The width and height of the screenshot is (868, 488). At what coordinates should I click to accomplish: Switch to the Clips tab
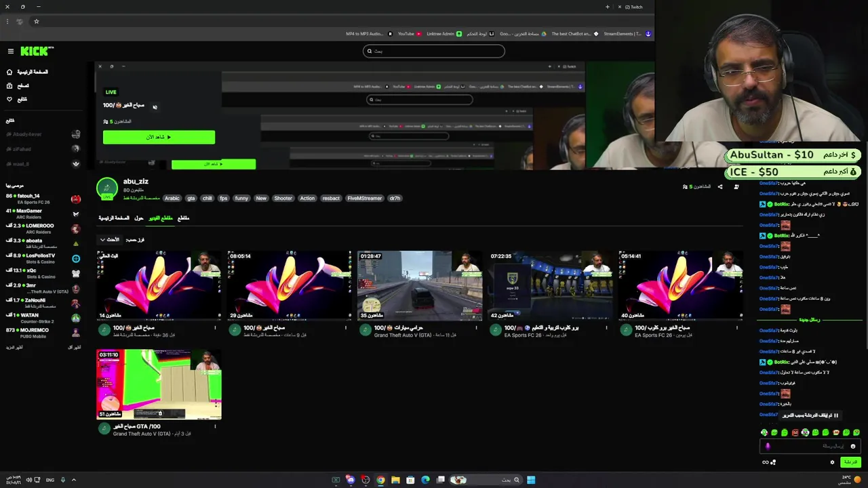pyautogui.click(x=183, y=218)
